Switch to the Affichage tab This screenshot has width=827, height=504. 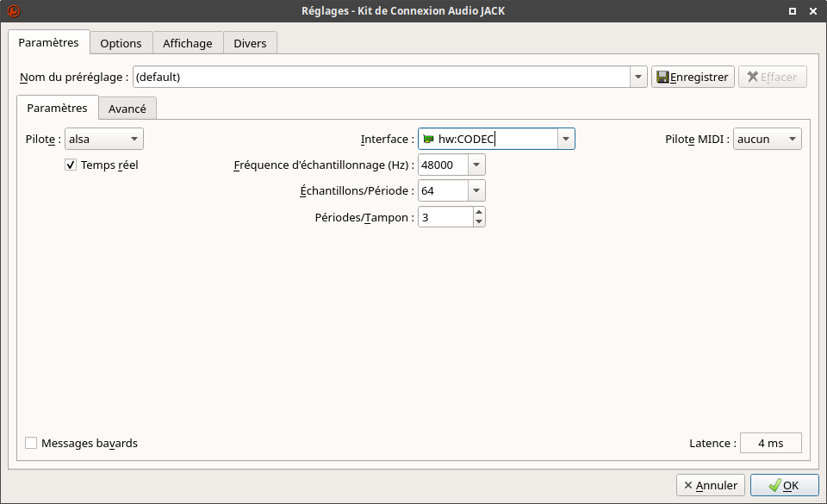[x=188, y=43]
